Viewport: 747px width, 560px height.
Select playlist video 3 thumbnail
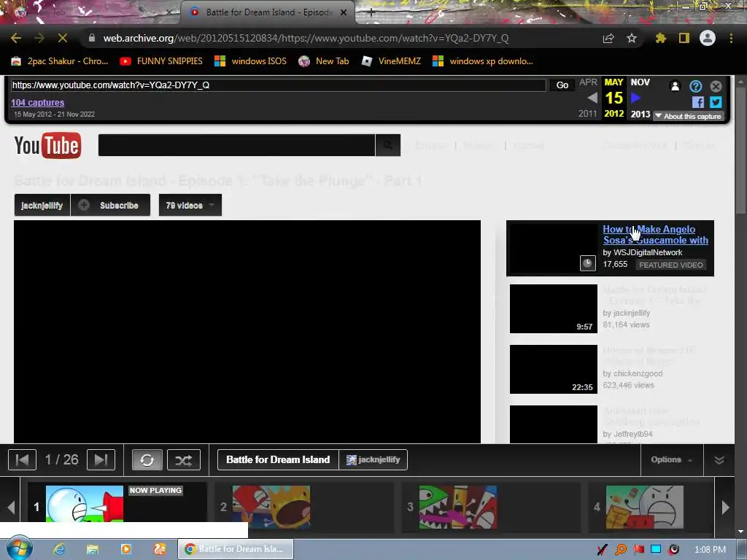(x=458, y=507)
